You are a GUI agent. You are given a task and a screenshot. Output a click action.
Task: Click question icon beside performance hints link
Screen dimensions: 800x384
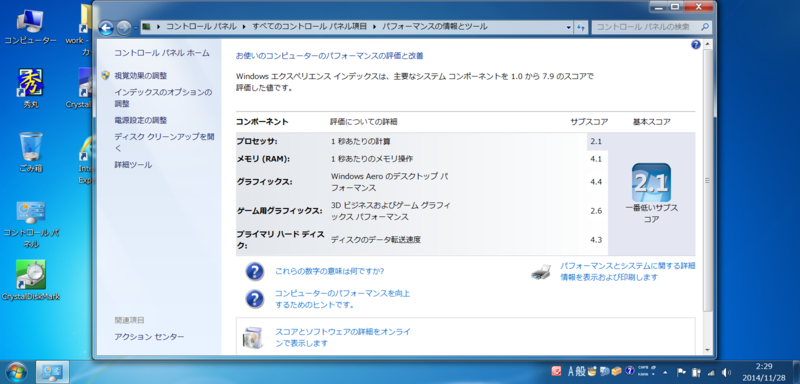click(255, 299)
